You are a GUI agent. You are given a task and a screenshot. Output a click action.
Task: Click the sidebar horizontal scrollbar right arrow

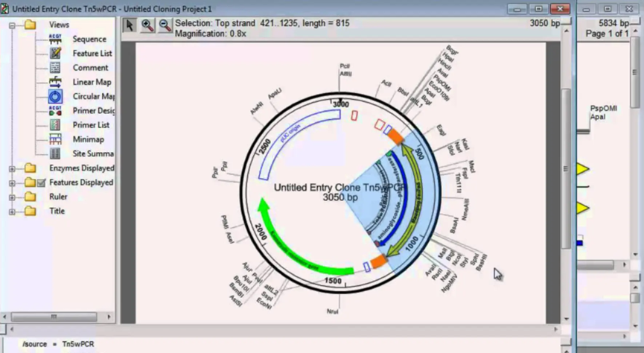[x=109, y=317]
